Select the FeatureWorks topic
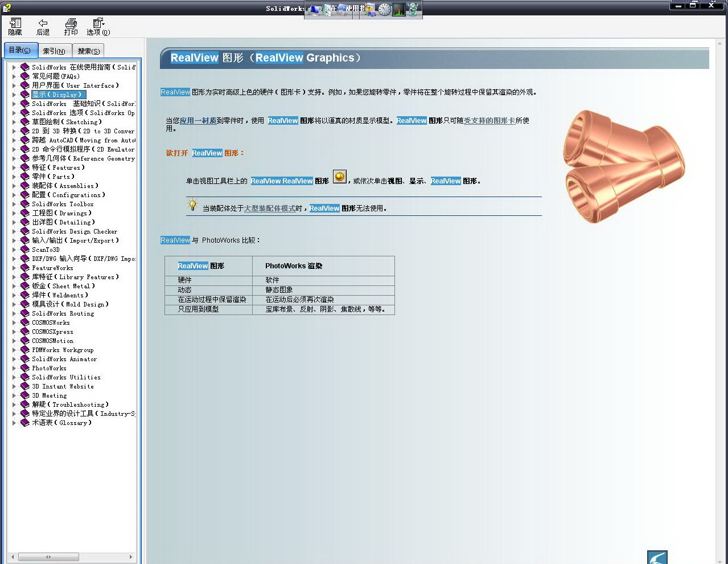Image resolution: width=728 pixels, height=564 pixels. (52, 268)
